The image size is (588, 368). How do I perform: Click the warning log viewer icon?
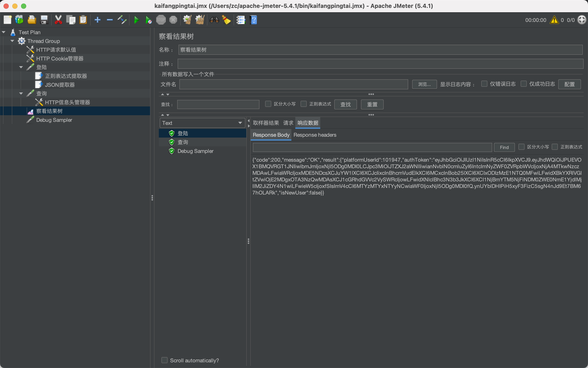tap(554, 20)
